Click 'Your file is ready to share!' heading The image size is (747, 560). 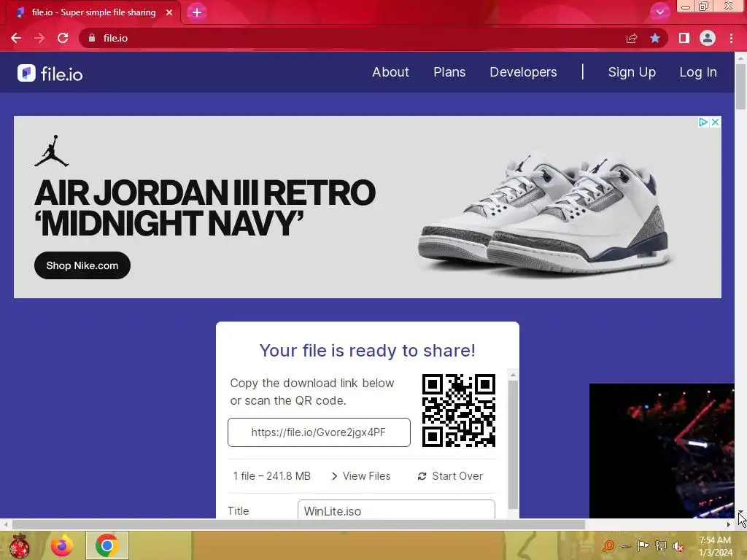click(x=368, y=351)
